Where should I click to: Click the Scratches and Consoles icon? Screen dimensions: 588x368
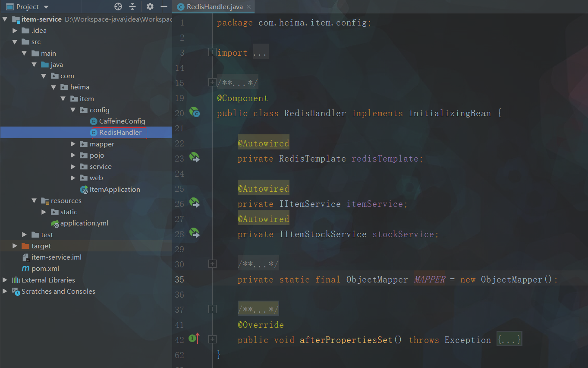tap(16, 292)
